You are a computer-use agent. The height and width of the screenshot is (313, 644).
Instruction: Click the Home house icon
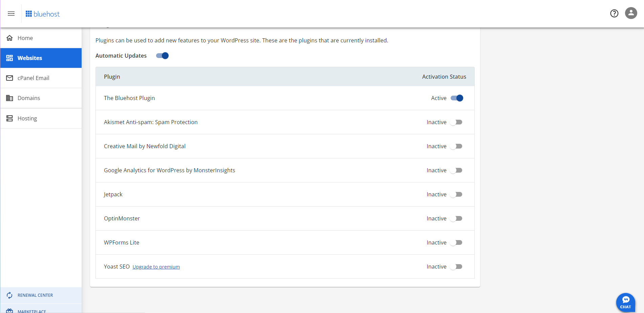pos(9,38)
